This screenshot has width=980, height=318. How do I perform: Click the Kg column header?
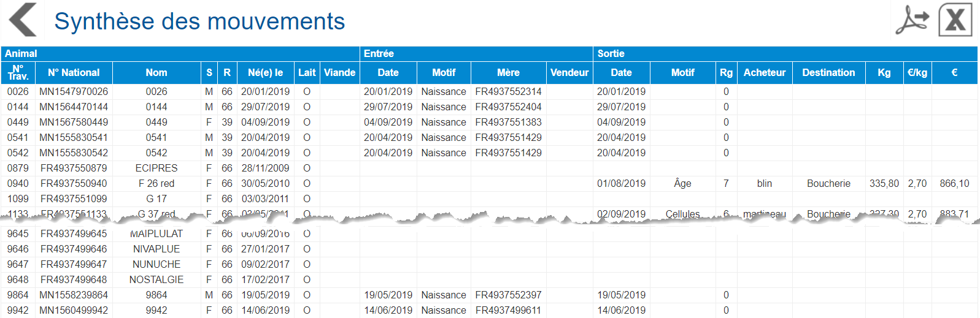884,72
